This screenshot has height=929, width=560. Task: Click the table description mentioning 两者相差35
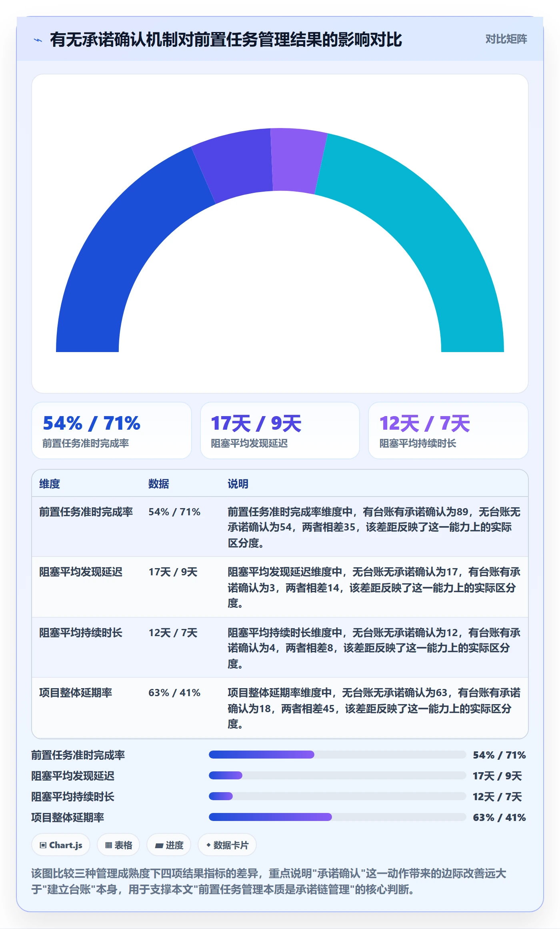click(374, 527)
